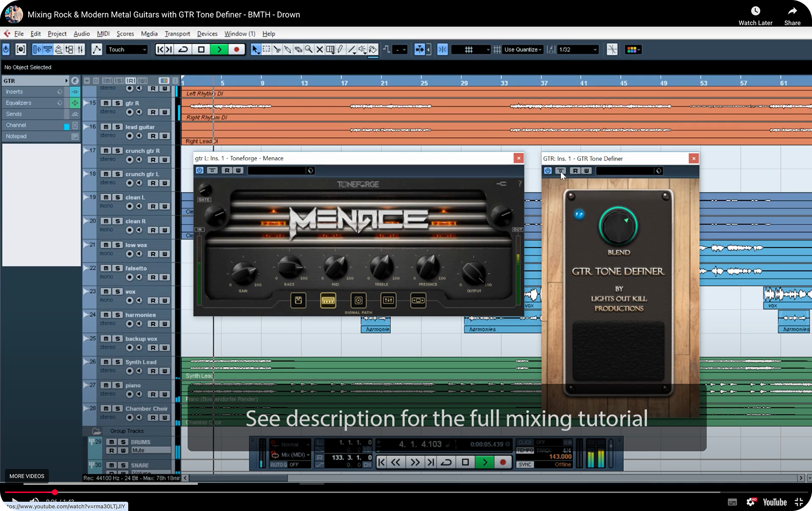Open the Project menu

tap(57, 34)
